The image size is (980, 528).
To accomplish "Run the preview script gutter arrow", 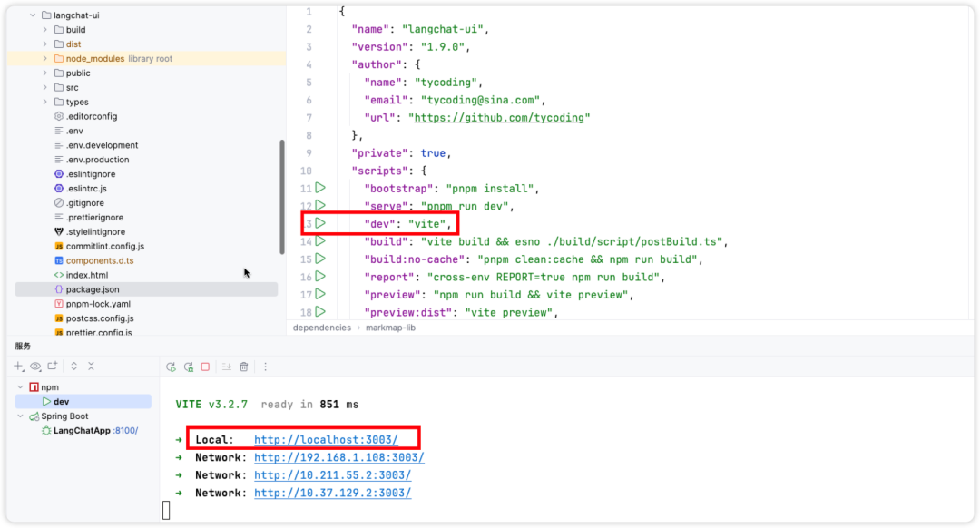I will [320, 294].
